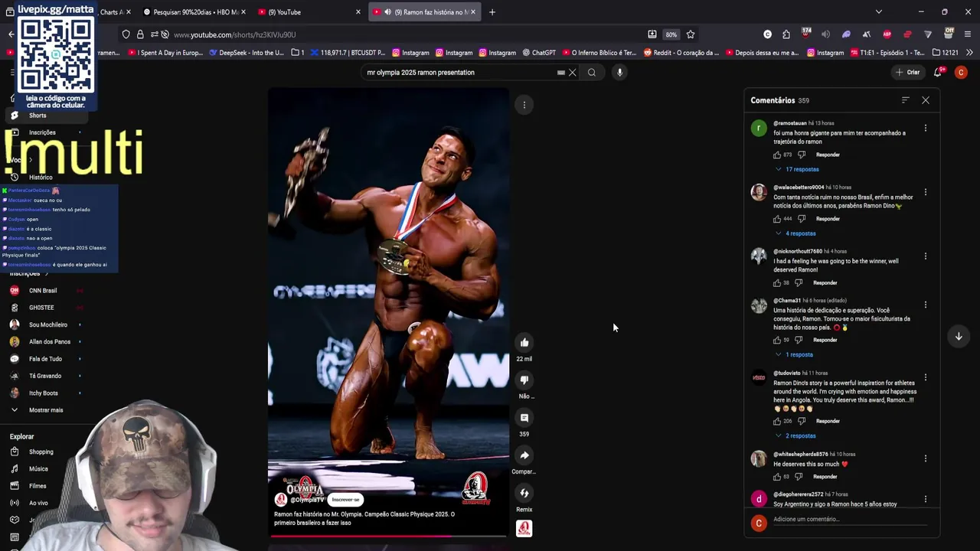Screen dimensions: 980x551
Task: Go to the next Short with the down arrow
Action: (x=959, y=337)
